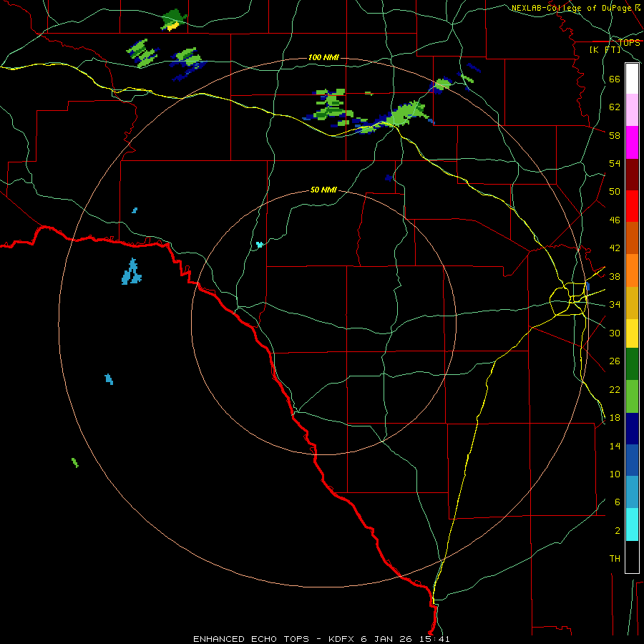Click the light pink legend swatch

632,109
